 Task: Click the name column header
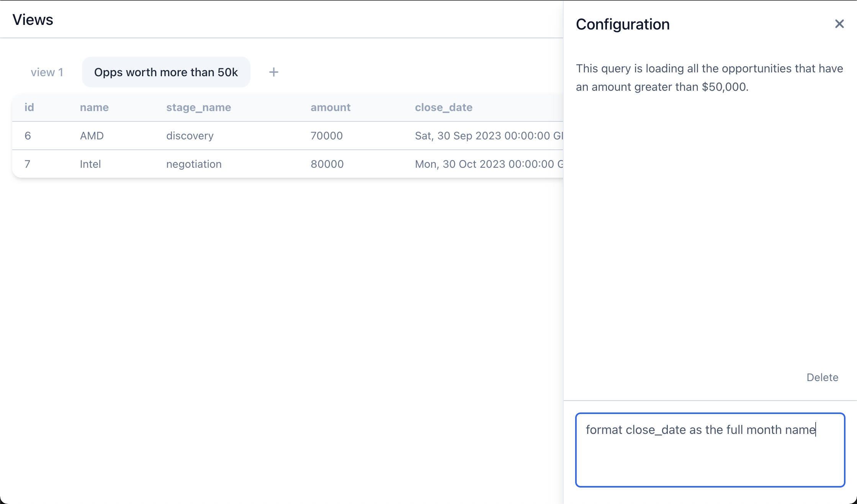[94, 107]
